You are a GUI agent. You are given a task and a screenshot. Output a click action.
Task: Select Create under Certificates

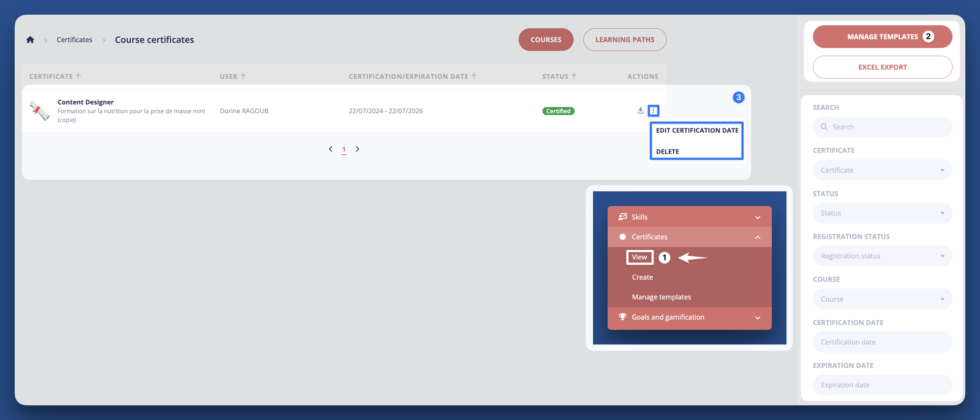(x=642, y=277)
